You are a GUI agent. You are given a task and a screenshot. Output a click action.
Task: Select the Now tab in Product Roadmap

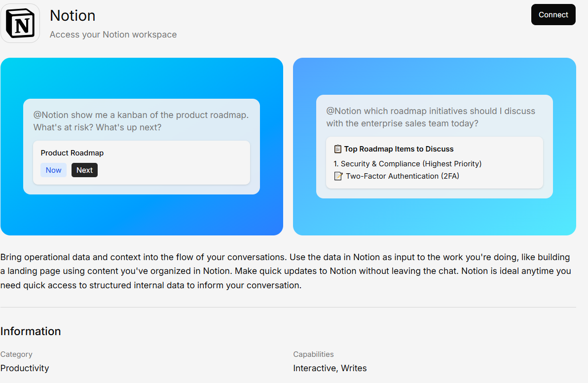point(53,170)
